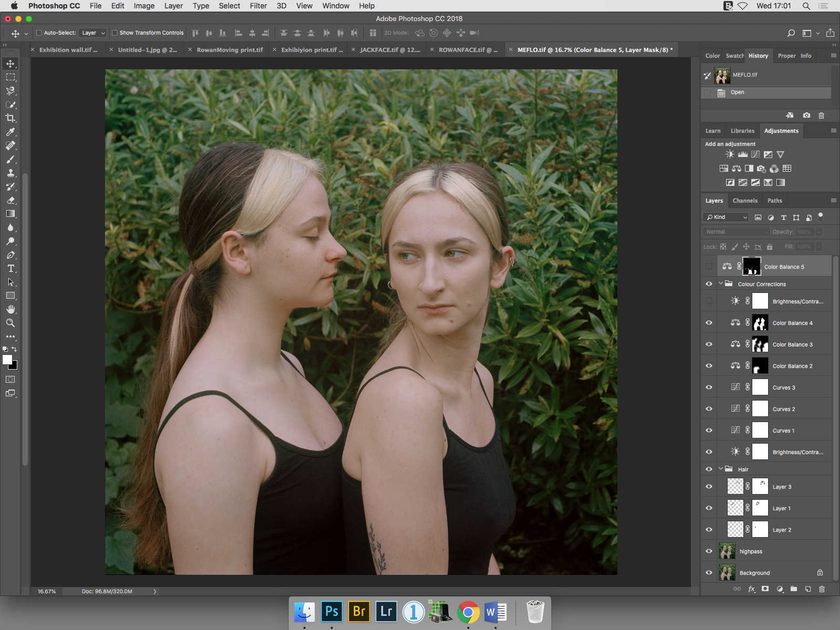840x630 pixels.
Task: Collapse the Hair layer group
Action: pos(721,469)
